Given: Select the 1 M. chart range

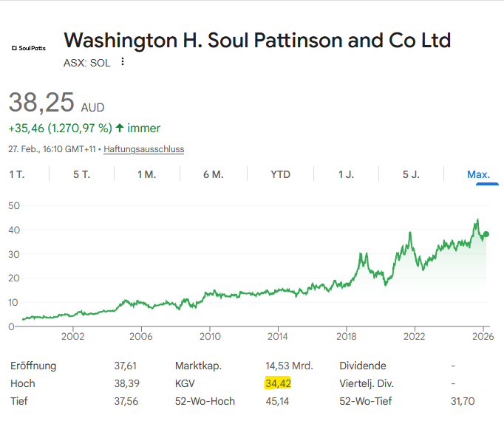Looking at the screenshot, I should pos(146,174).
